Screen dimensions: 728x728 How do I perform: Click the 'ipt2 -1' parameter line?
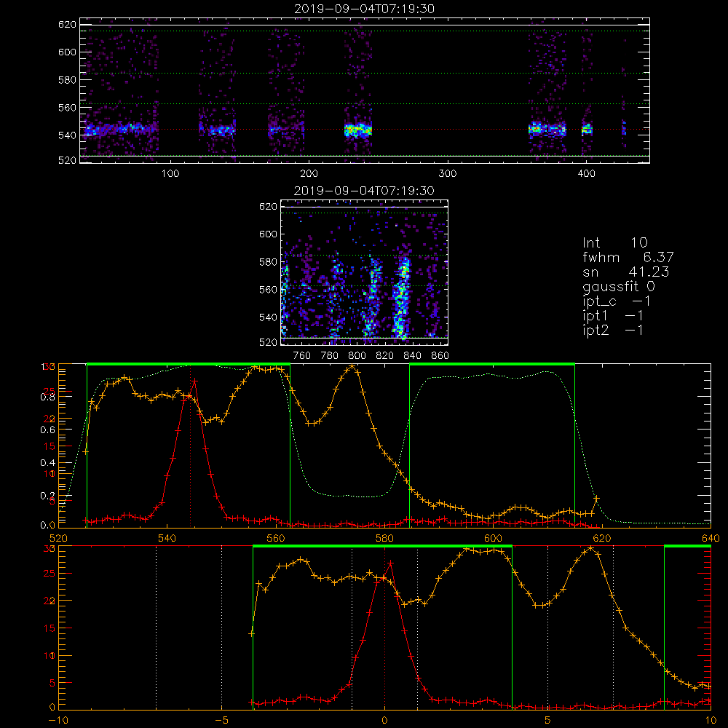pyautogui.click(x=613, y=330)
